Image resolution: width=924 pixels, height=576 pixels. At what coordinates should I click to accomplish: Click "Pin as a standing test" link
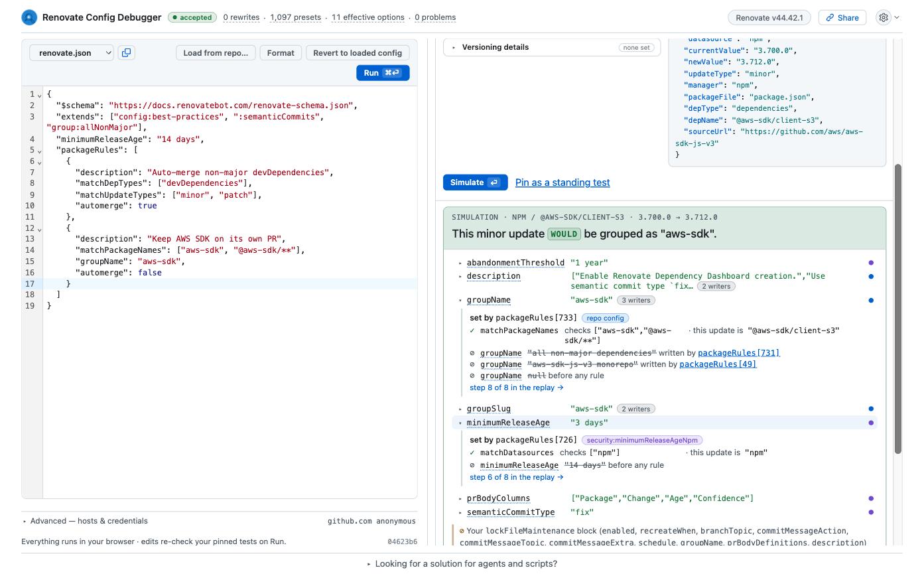tap(562, 182)
